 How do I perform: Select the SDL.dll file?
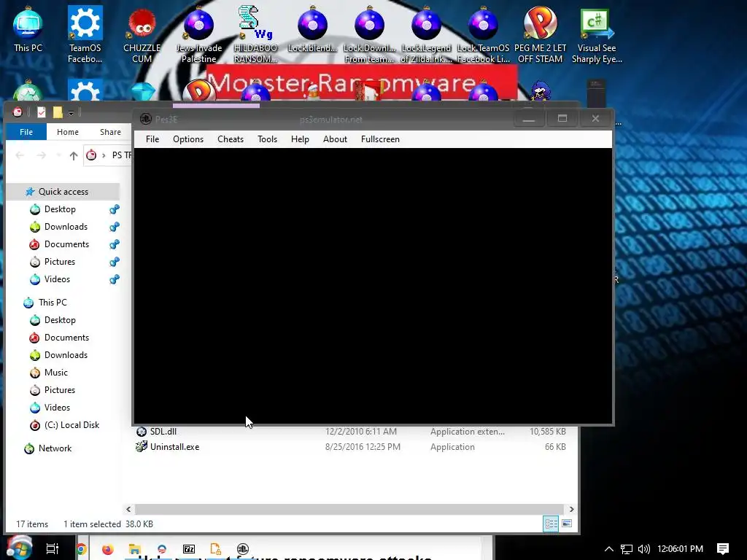pos(163,432)
